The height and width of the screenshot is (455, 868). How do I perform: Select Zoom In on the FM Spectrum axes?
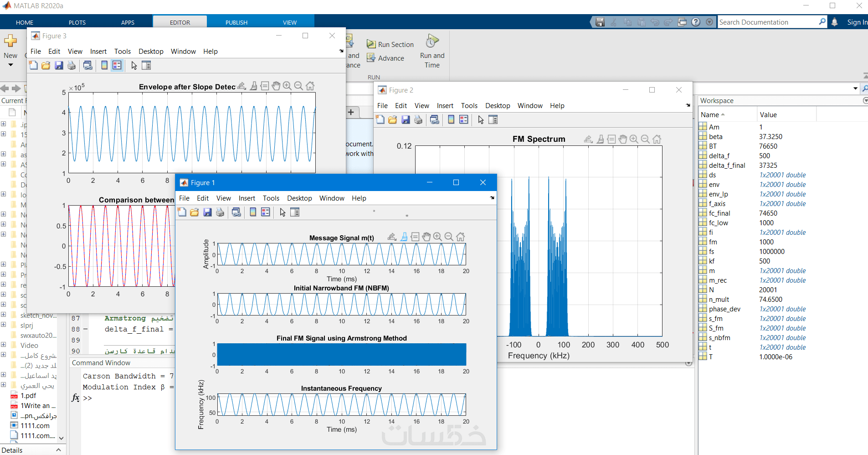[x=634, y=139]
